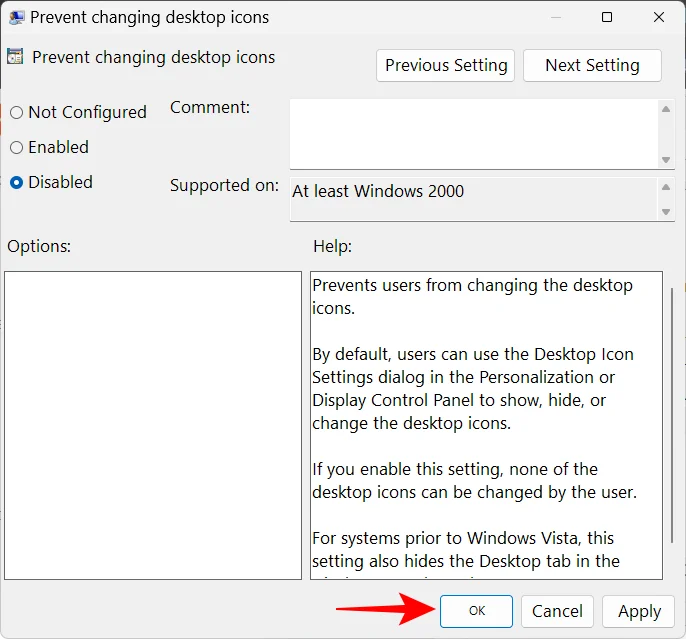Click the 'Options:' label

point(39,246)
